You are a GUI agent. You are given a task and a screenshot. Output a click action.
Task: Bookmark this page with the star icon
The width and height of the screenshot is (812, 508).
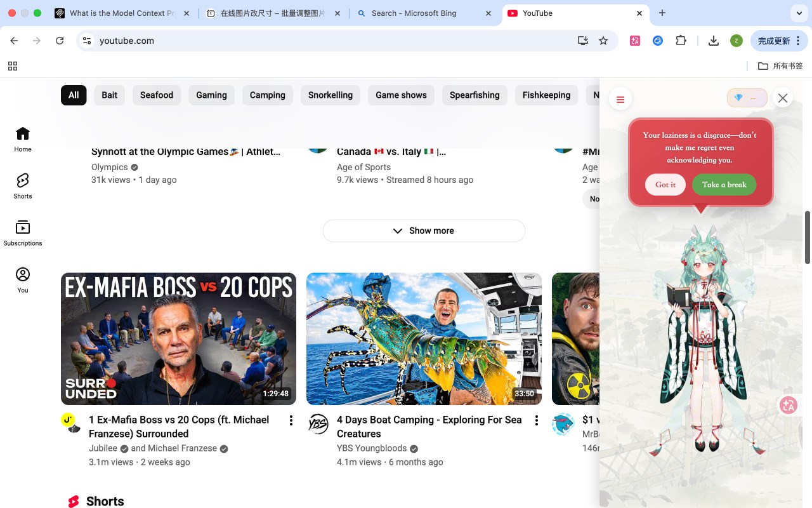[603, 41]
